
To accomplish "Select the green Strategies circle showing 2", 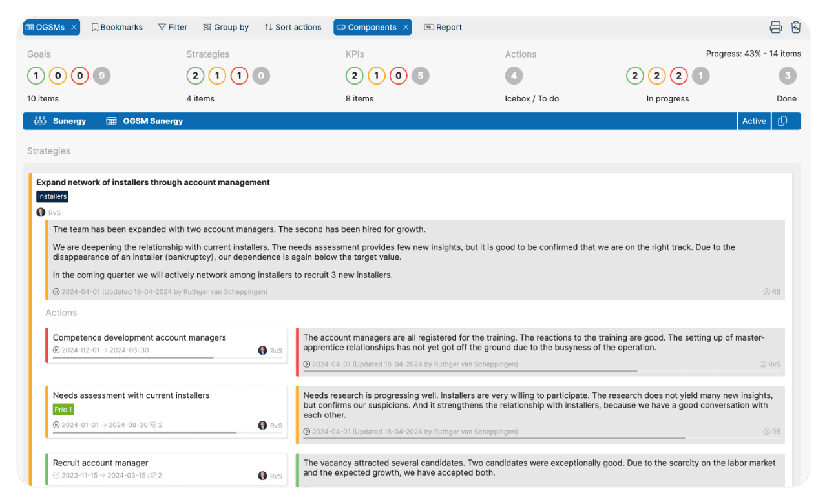I will click(x=195, y=76).
